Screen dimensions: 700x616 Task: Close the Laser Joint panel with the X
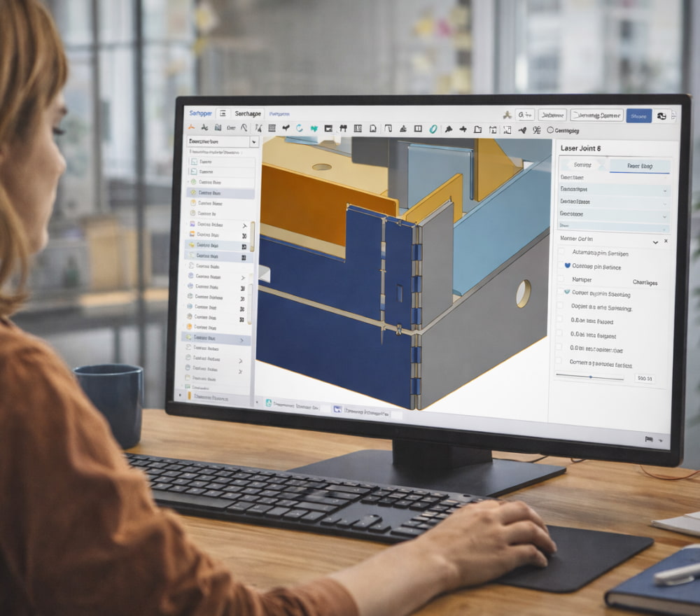pos(666,241)
